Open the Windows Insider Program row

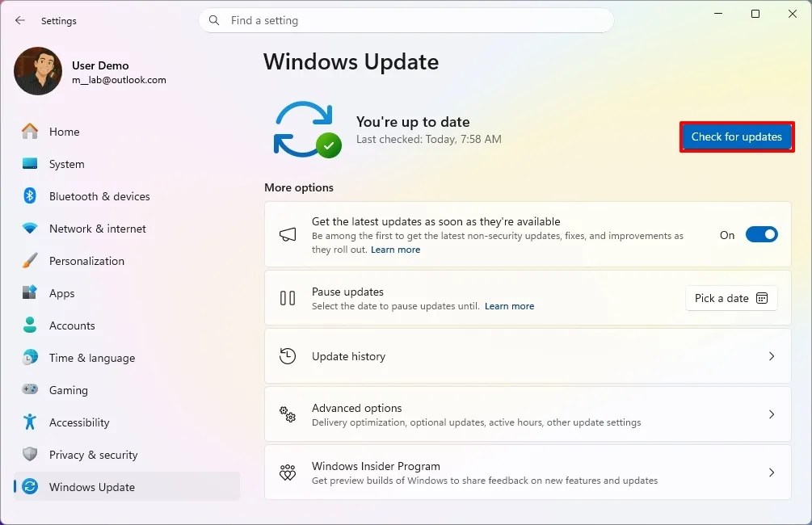pyautogui.click(x=528, y=472)
